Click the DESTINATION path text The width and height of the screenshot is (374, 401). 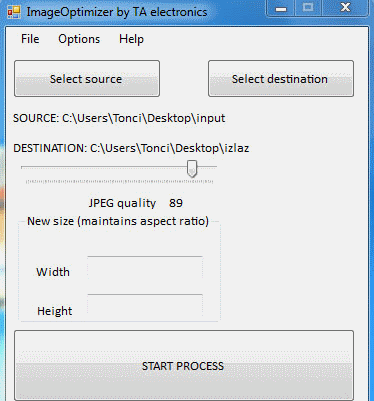click(131, 148)
